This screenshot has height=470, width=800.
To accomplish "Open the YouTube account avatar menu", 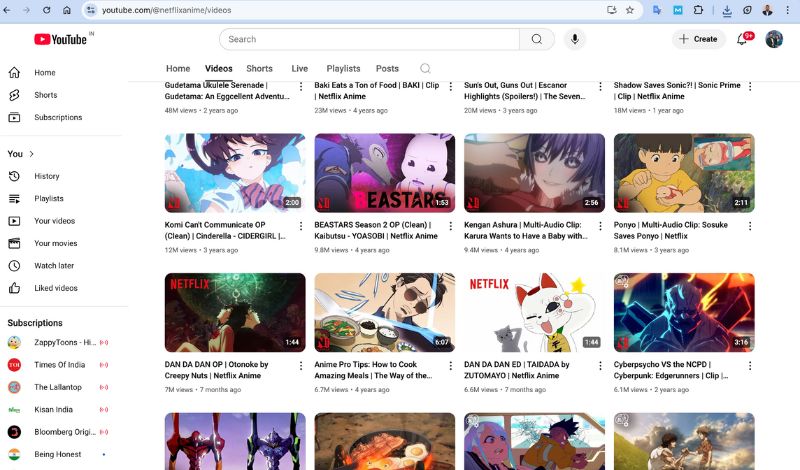I will pos(774,39).
